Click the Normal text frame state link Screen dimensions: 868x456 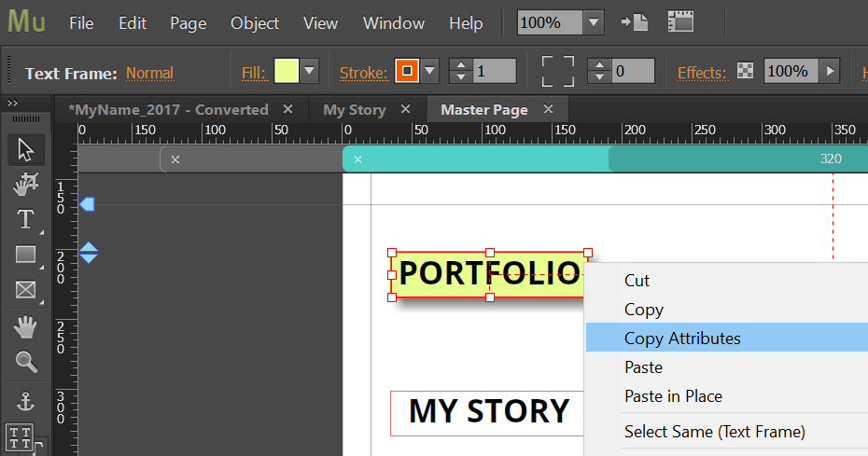[x=149, y=73]
